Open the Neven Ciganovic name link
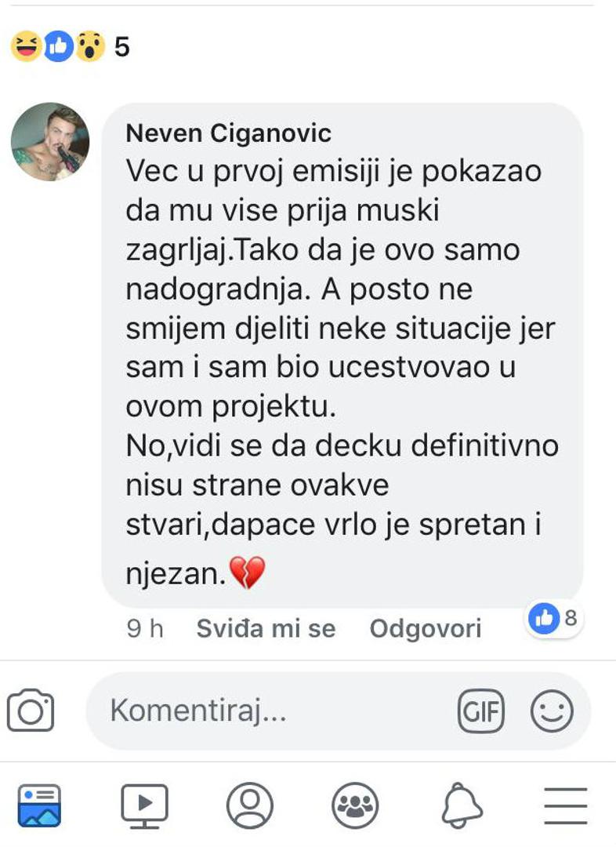The width and height of the screenshot is (616, 847). 228,133
